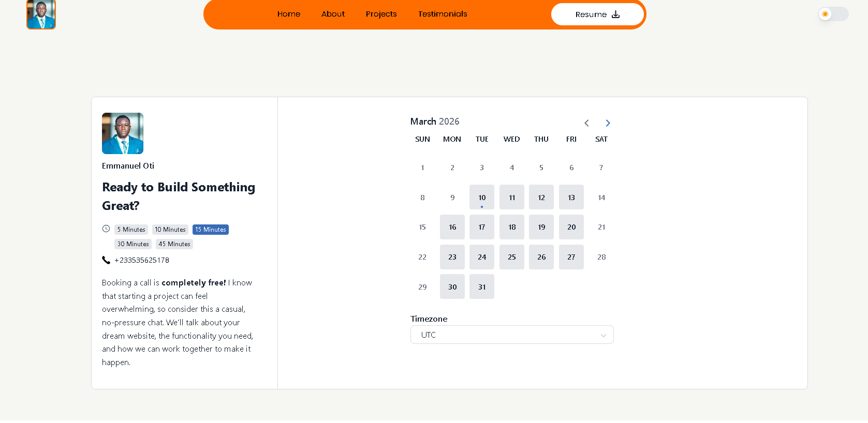This screenshot has width=868, height=423.
Task: Select March 25 date cell
Action: point(511,257)
